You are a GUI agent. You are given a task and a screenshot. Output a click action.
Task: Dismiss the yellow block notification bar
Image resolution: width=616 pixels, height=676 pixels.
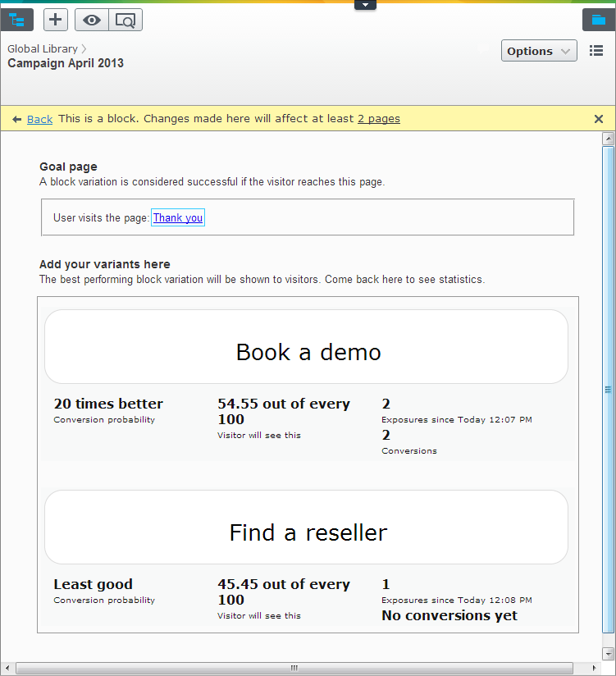(x=599, y=119)
